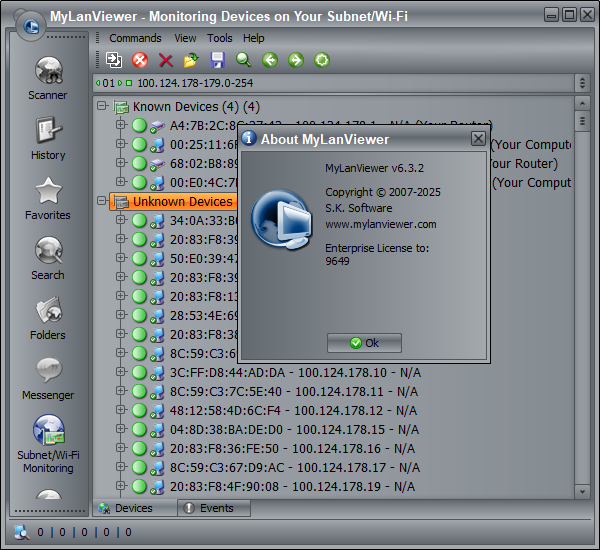Open Subnet/Wi-Fi Monitoring panel
The height and width of the screenshot is (550, 600).
pyautogui.click(x=48, y=444)
